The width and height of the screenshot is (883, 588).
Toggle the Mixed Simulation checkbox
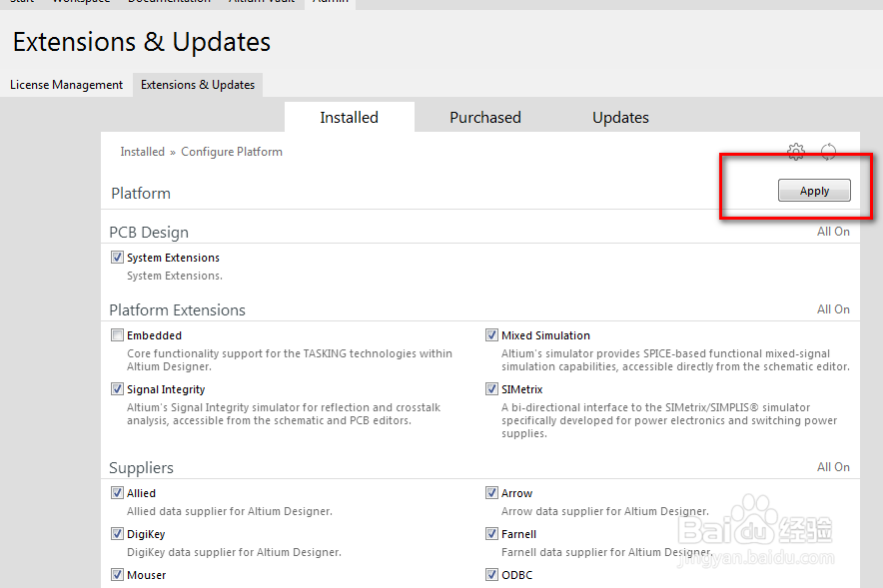point(491,335)
